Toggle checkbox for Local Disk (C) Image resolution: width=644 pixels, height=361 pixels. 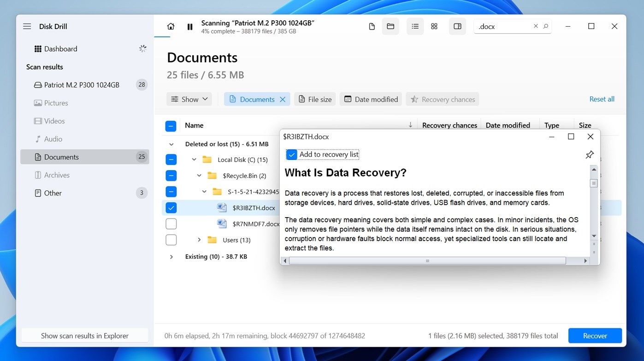[x=171, y=160]
